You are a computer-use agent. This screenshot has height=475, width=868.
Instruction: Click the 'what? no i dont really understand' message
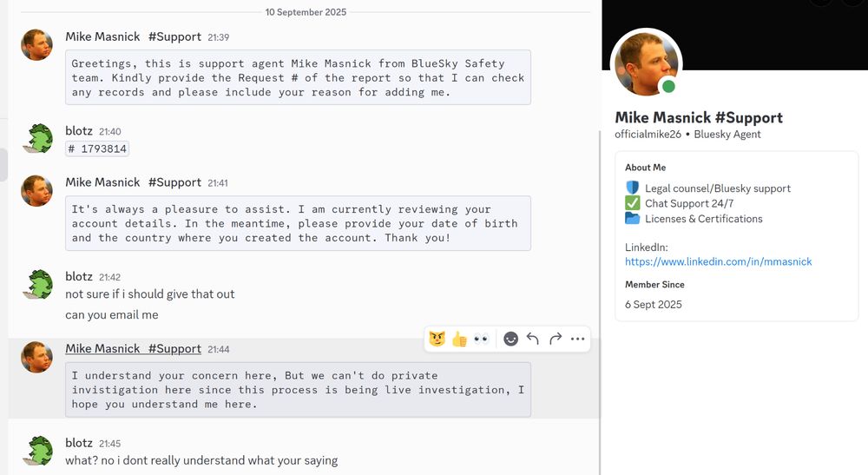pos(201,460)
